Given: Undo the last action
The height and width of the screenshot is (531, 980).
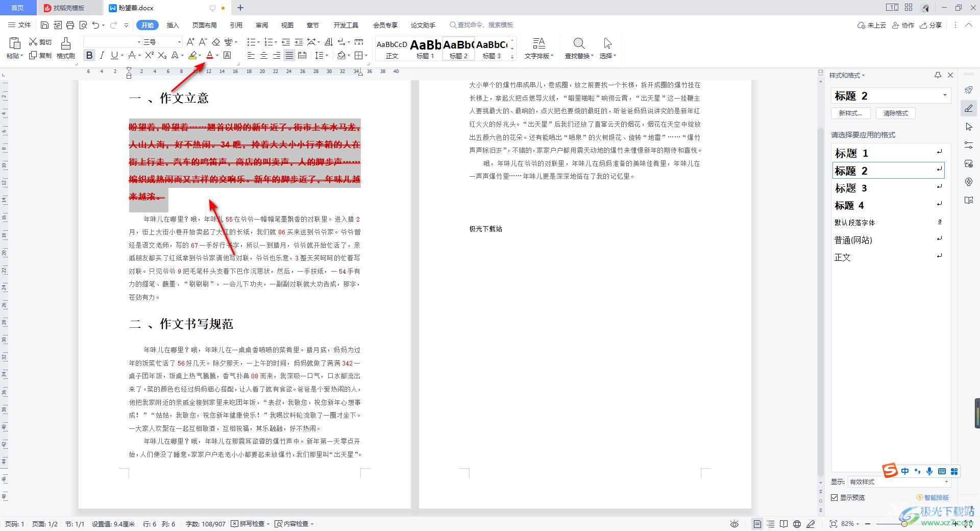Looking at the screenshot, I should [95, 25].
